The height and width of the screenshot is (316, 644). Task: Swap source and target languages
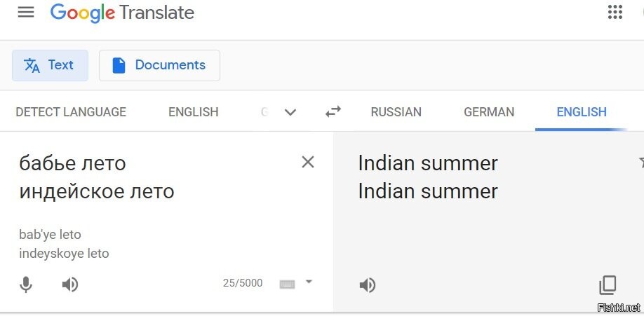333,111
